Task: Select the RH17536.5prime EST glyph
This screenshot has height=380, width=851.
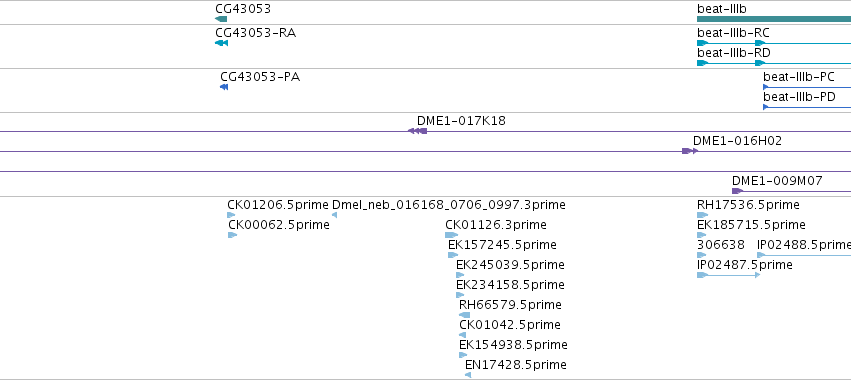Action: [703, 215]
